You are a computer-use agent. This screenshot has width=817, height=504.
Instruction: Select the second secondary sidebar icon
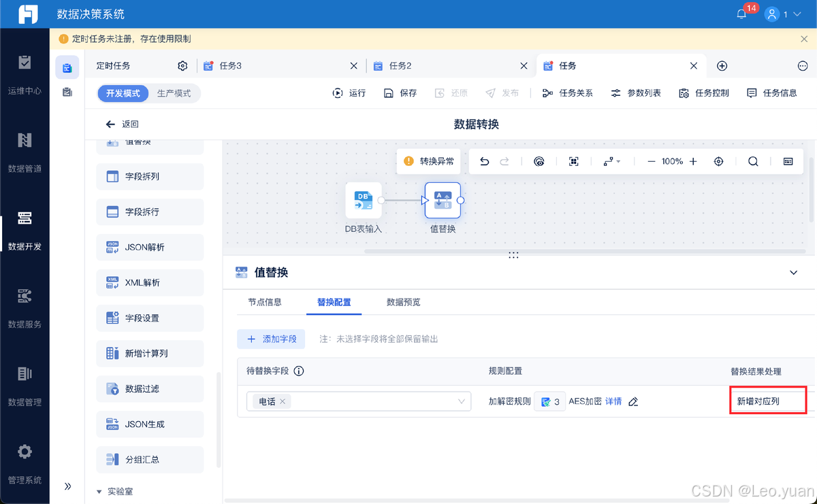[67, 92]
